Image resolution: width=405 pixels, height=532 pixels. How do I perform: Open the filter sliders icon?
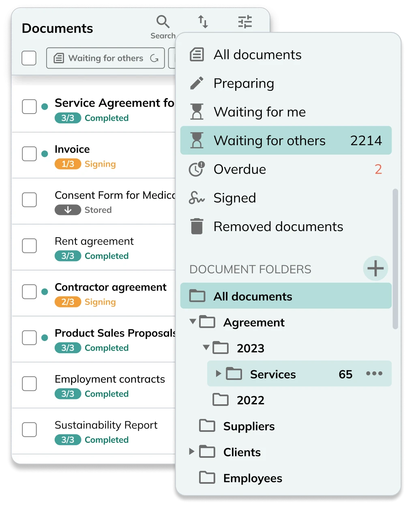245,22
